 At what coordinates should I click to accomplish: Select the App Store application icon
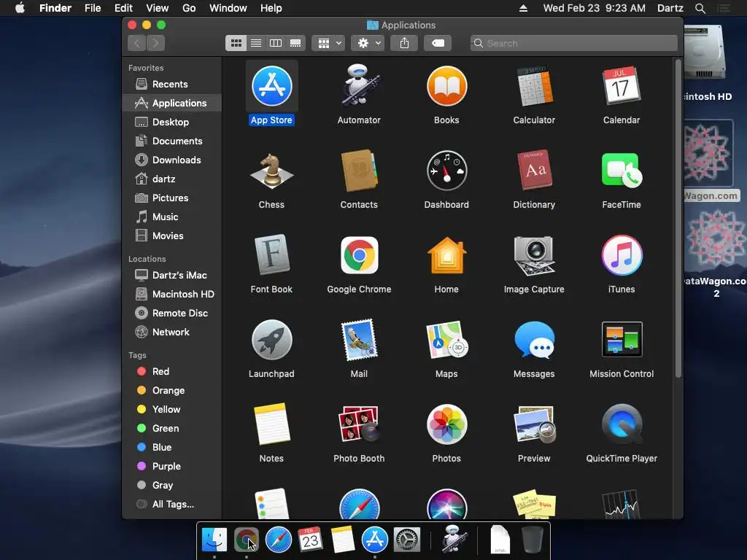pos(271,86)
